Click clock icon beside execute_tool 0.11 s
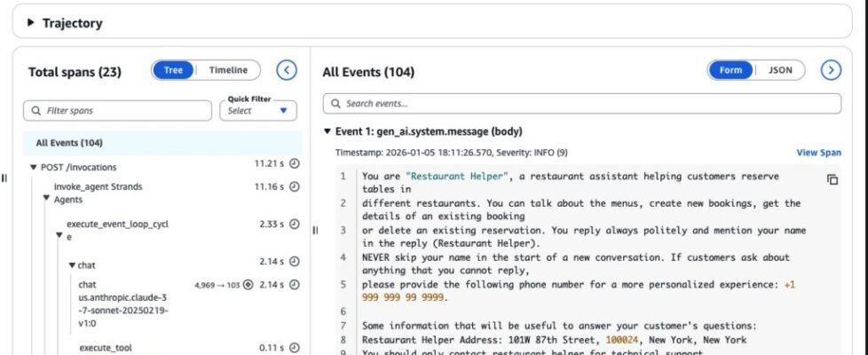The image size is (868, 355). [295, 348]
